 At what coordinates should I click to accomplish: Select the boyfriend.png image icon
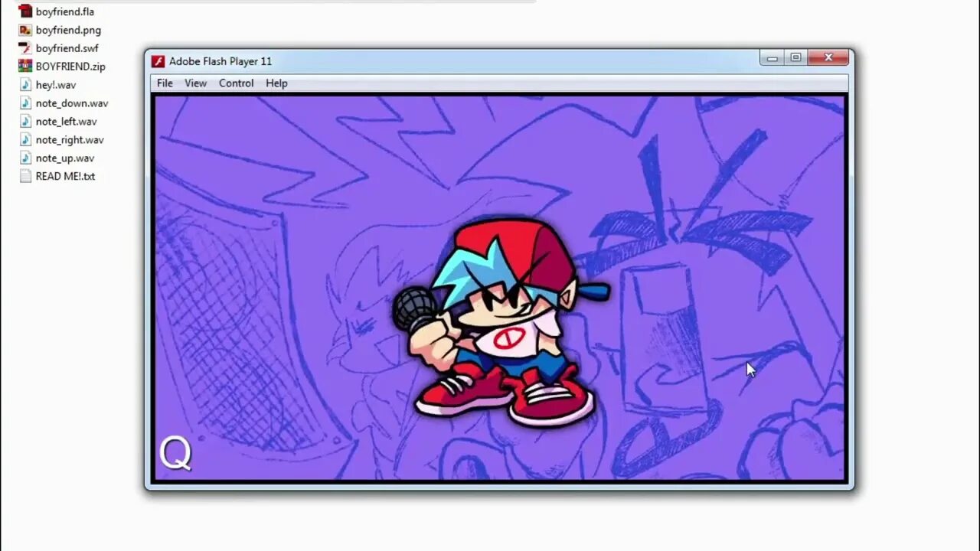(25, 30)
